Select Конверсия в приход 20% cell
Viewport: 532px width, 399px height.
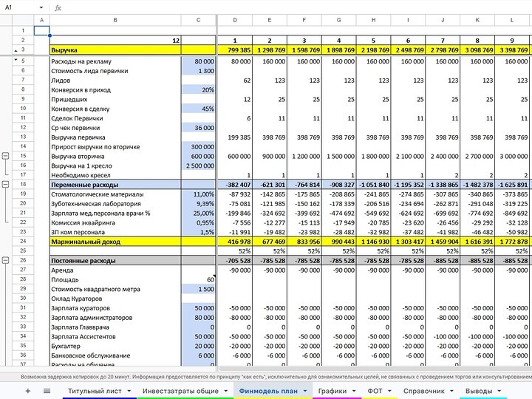coord(199,90)
